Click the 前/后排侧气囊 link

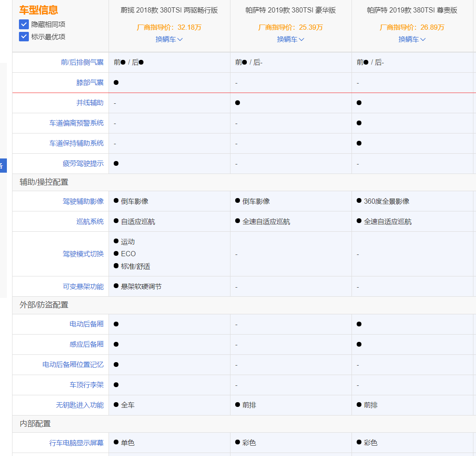click(82, 62)
